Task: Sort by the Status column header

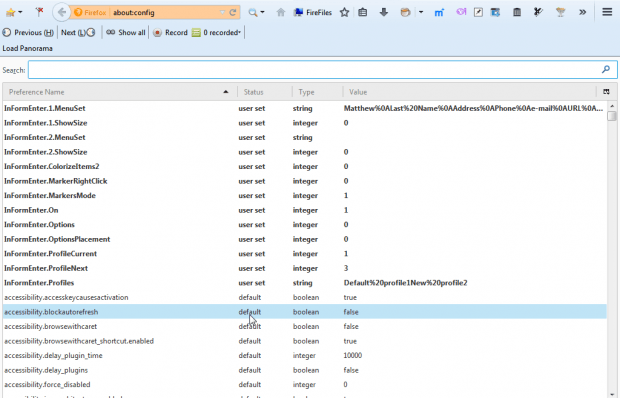Action: click(x=265, y=92)
